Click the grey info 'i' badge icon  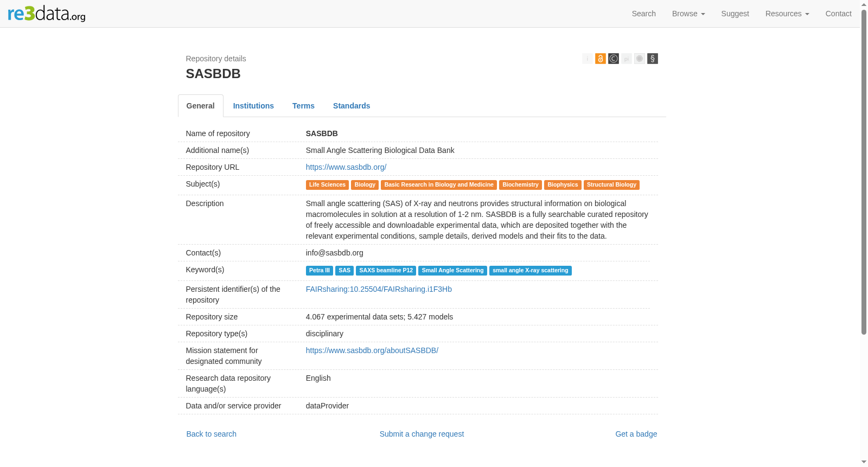click(587, 59)
